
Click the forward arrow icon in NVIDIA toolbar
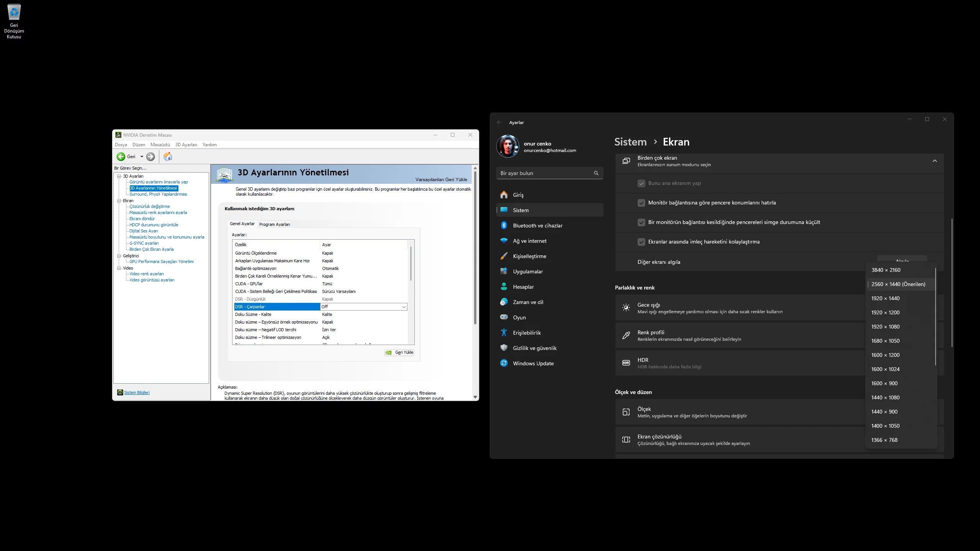tap(151, 157)
